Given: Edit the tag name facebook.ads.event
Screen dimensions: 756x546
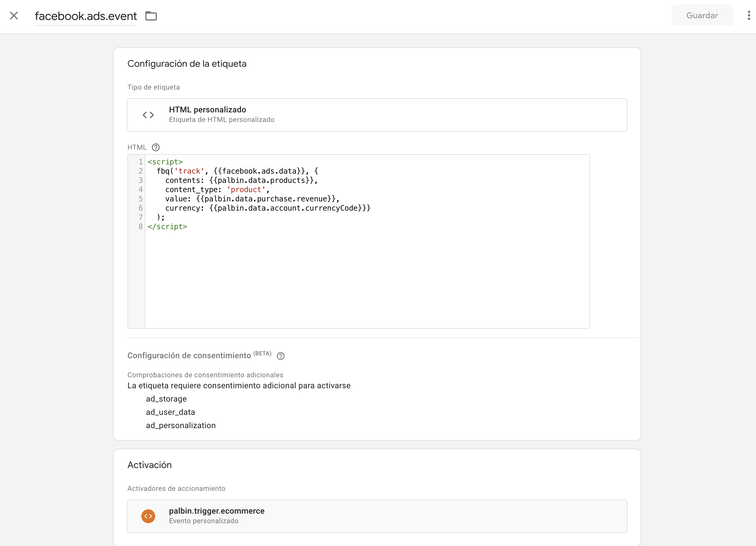Looking at the screenshot, I should 86,16.
